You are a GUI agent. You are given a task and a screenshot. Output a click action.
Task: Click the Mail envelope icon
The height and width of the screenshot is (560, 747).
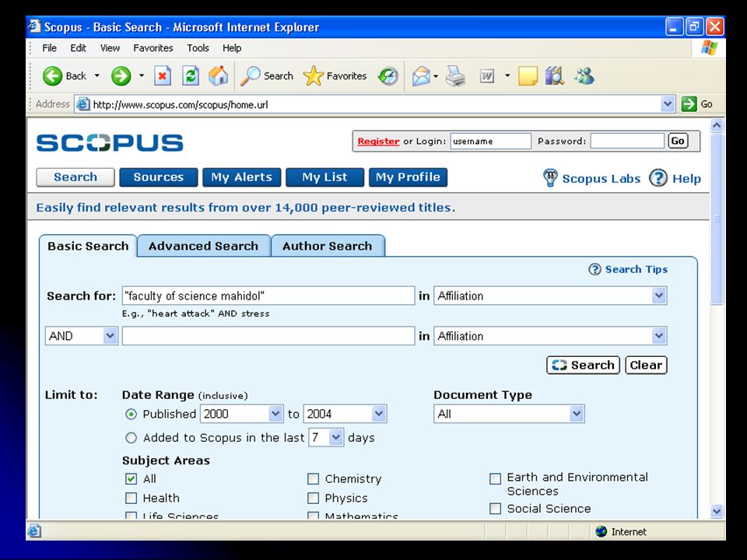421,75
